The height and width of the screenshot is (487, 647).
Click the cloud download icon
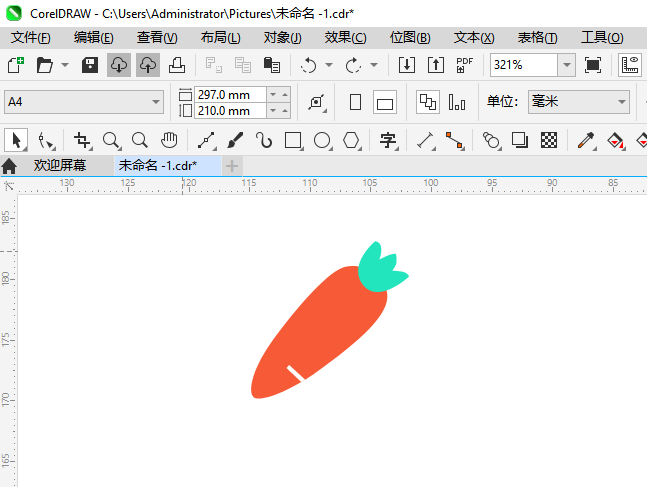(119, 65)
